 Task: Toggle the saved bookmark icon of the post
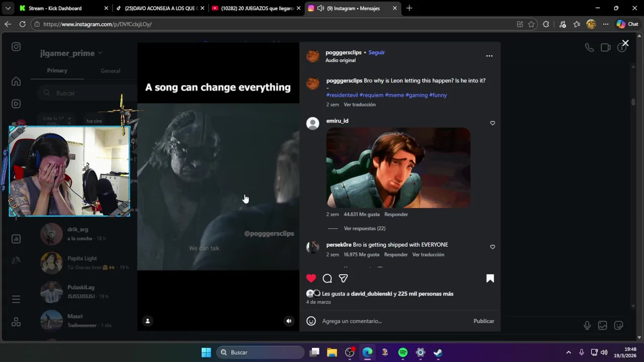tap(490, 278)
